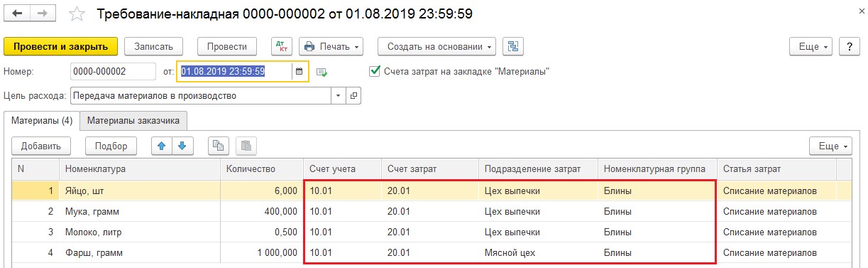868x268 pixels.
Task: Click the Номер input field
Action: 113,72
